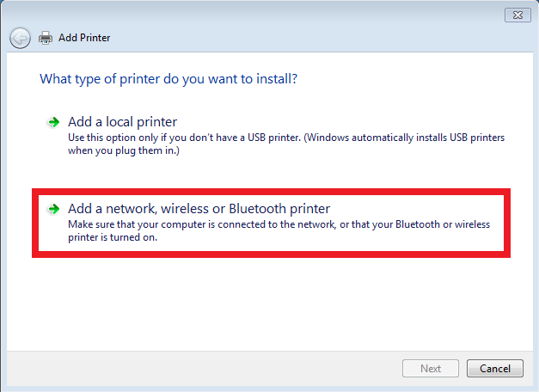Click the green arrow for network printer

[54, 209]
